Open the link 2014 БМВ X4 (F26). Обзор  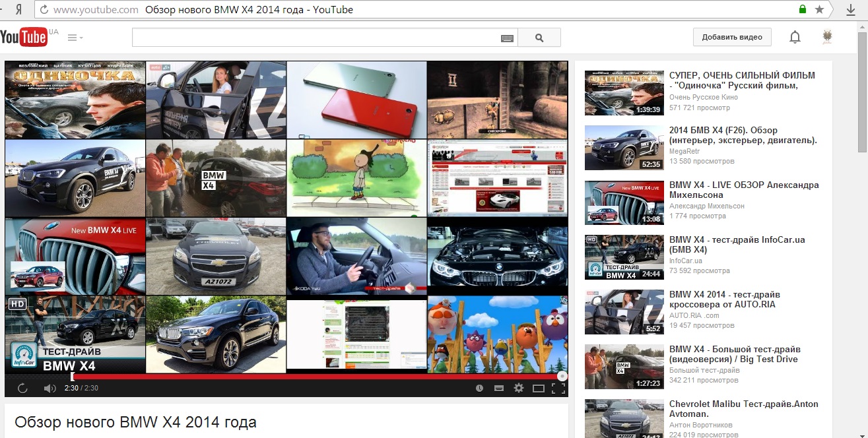[x=743, y=135]
